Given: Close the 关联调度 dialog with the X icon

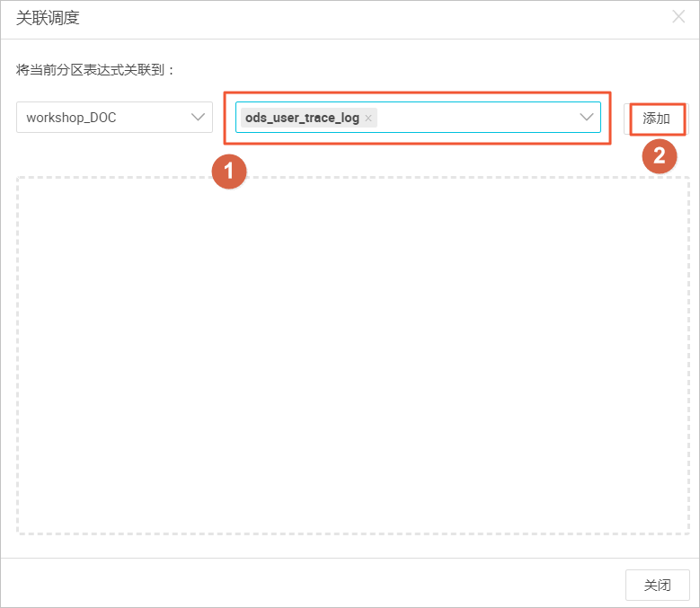Looking at the screenshot, I should 678,17.
